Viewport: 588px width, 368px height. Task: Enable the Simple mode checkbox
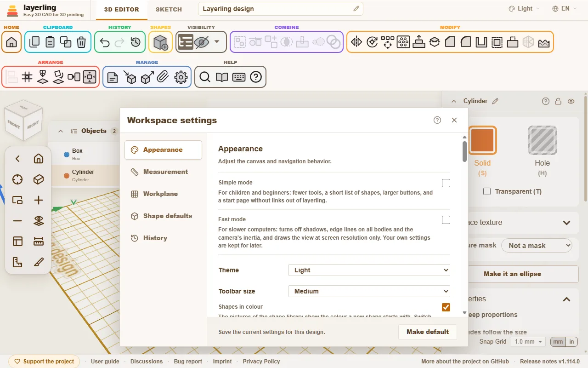(x=446, y=183)
